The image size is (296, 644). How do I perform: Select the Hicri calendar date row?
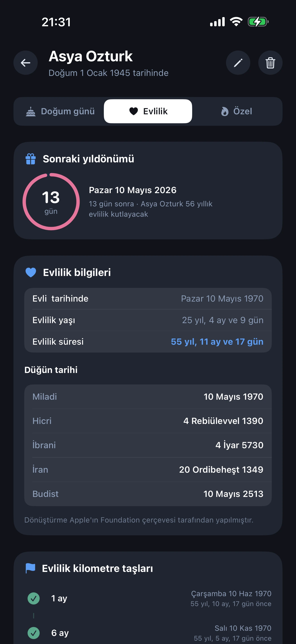(x=148, y=421)
